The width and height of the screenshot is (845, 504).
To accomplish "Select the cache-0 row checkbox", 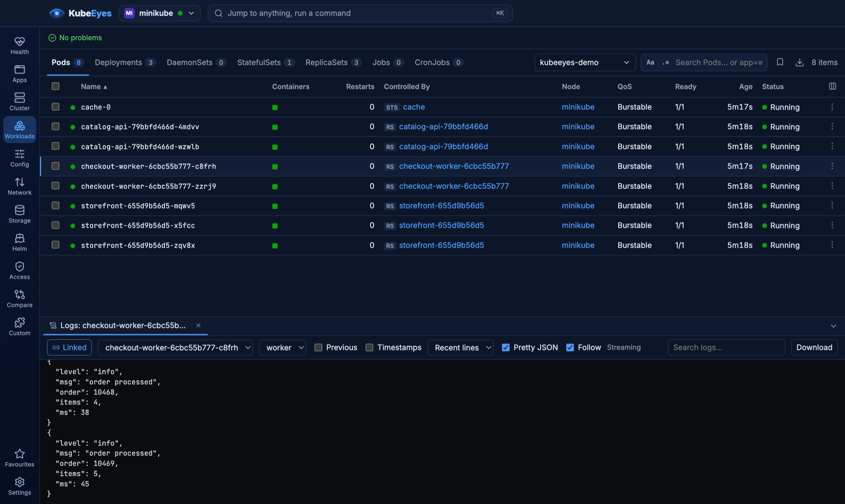I will click(x=55, y=107).
